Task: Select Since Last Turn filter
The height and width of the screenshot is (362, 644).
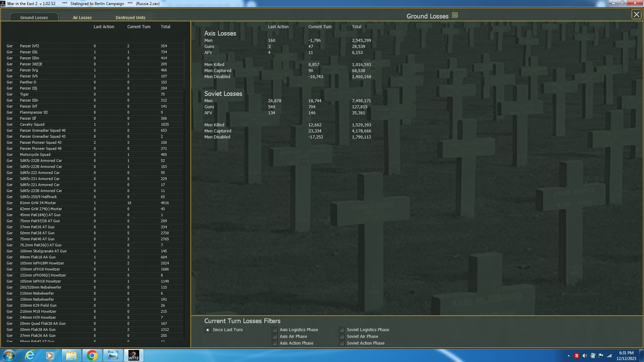Action: 208,330
